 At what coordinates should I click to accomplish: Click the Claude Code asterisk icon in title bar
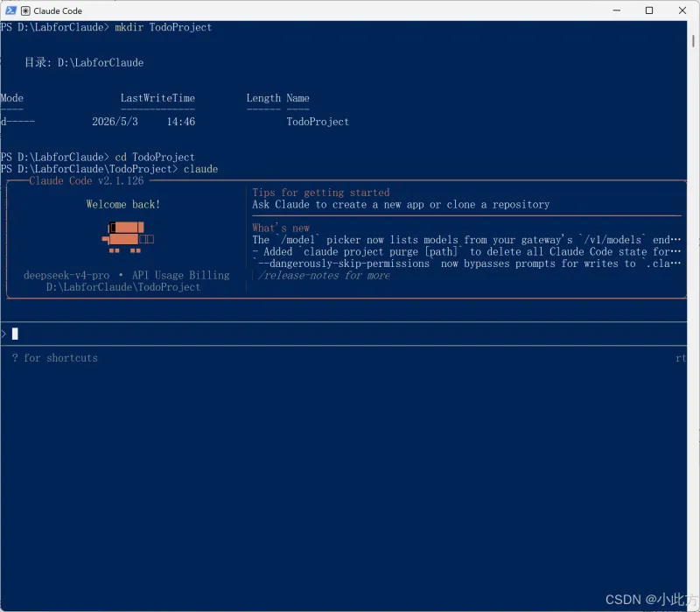(x=26, y=11)
